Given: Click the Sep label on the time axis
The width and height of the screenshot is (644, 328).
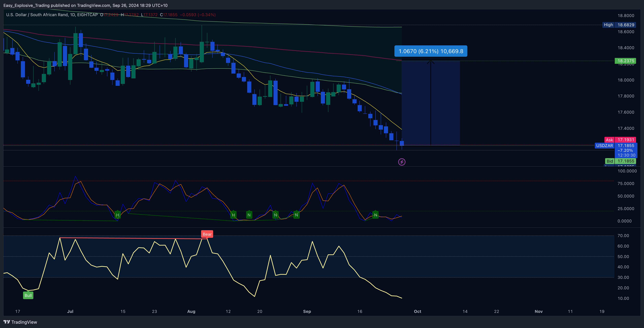Looking at the screenshot, I should tap(307, 311).
